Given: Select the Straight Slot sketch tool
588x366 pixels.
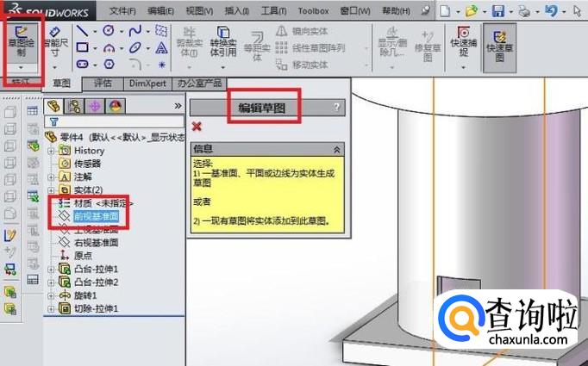Looking at the screenshot, I should pos(82,64).
